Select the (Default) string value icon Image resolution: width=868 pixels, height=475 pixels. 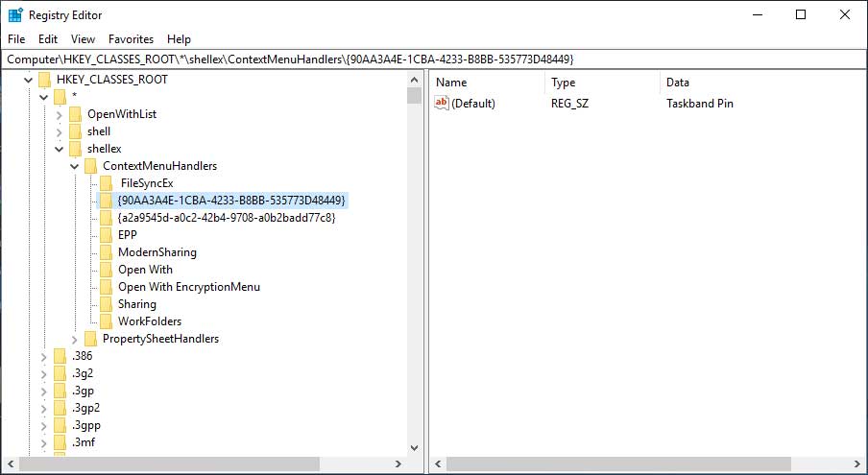tap(442, 103)
